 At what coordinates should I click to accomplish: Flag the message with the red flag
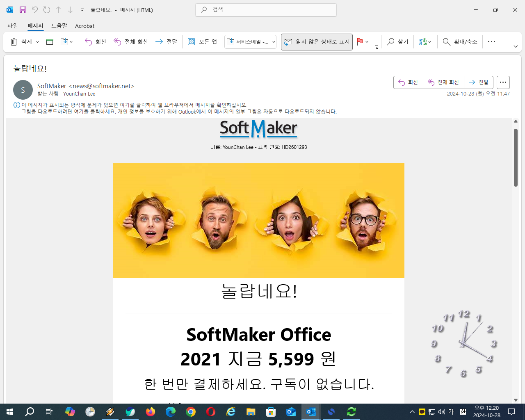coord(360,41)
